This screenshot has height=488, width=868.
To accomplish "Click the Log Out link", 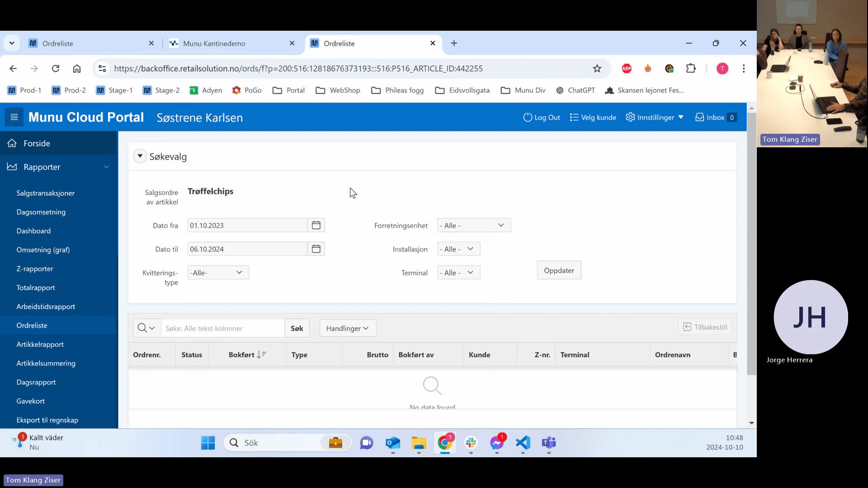I will tap(542, 117).
